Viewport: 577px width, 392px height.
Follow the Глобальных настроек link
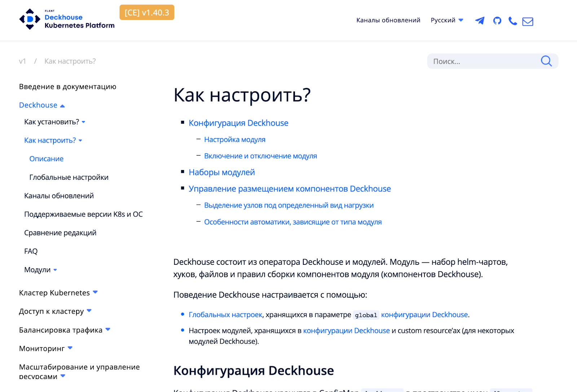pyautogui.click(x=225, y=315)
